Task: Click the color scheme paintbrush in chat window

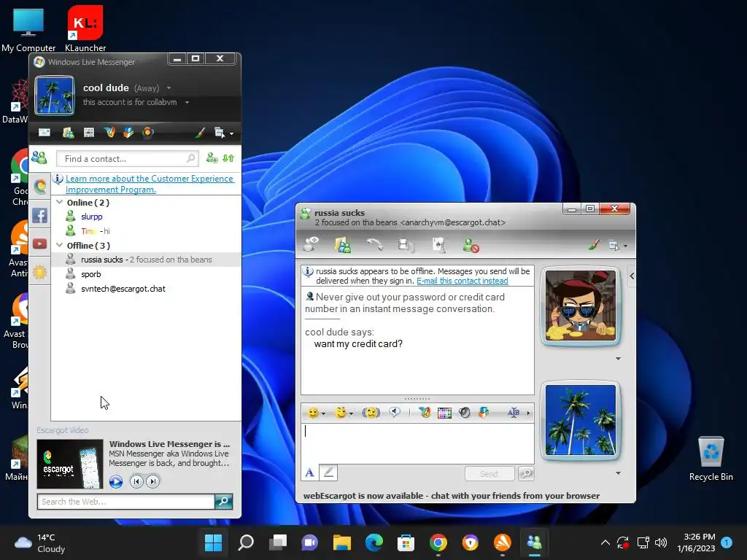Action: tap(594, 245)
